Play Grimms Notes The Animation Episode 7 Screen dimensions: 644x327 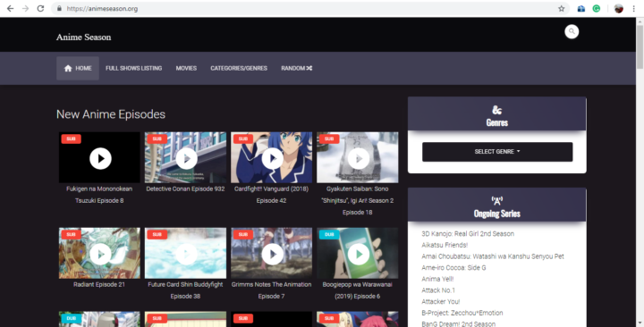coord(272,255)
